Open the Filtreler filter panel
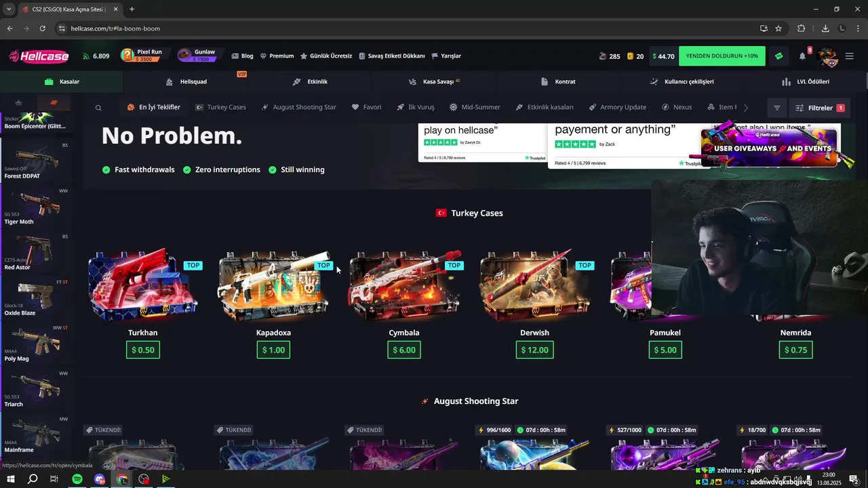868x488 pixels. click(819, 108)
